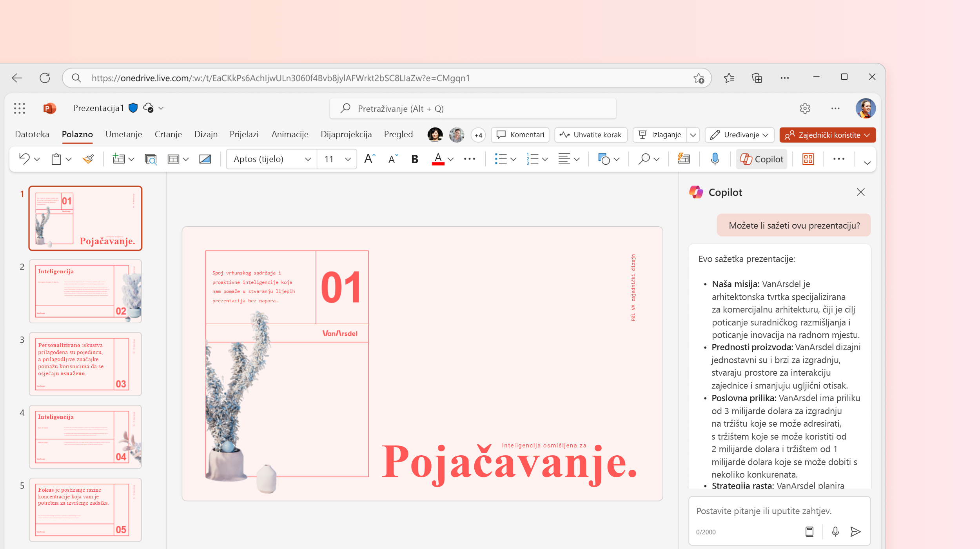Click the bulleted list icon
The height and width of the screenshot is (549, 980).
point(501,159)
